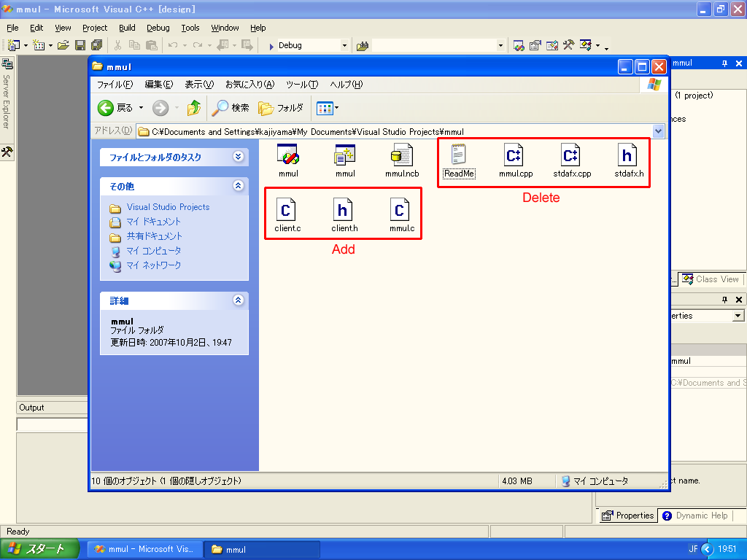The height and width of the screenshot is (560, 747).
Task: Open the Find combo box dropdown
Action: pyautogui.click(x=500, y=46)
